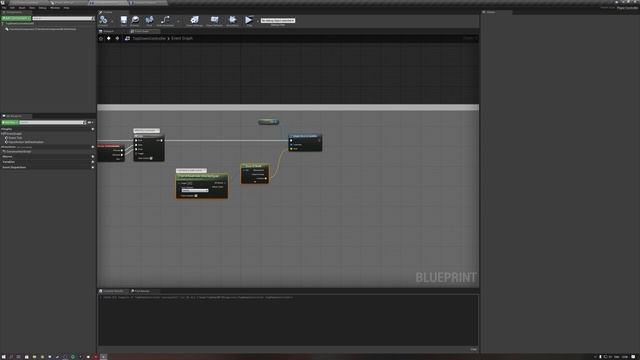Collapse the EventGraph tree entry

click(x=2, y=133)
